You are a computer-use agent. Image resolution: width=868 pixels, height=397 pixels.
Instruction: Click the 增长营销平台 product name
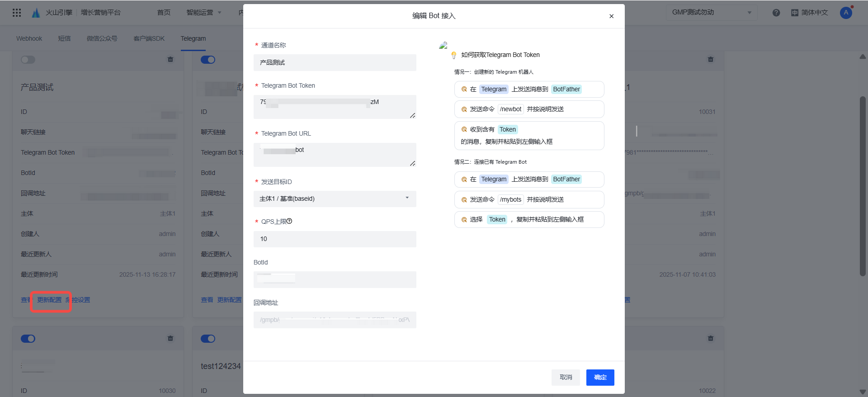click(101, 13)
